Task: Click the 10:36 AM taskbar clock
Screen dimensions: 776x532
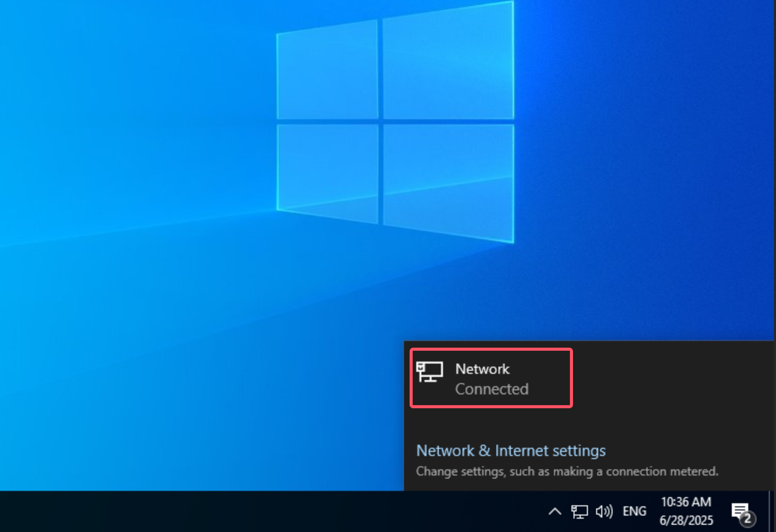Action: point(686,502)
